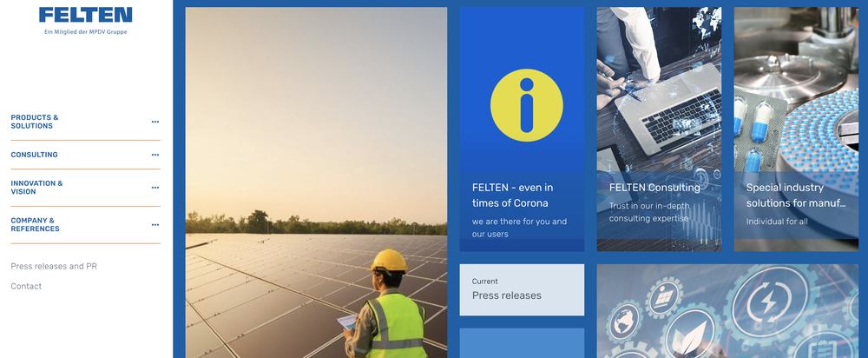Expand Innovation & Vision ellipsis menu

155,188
